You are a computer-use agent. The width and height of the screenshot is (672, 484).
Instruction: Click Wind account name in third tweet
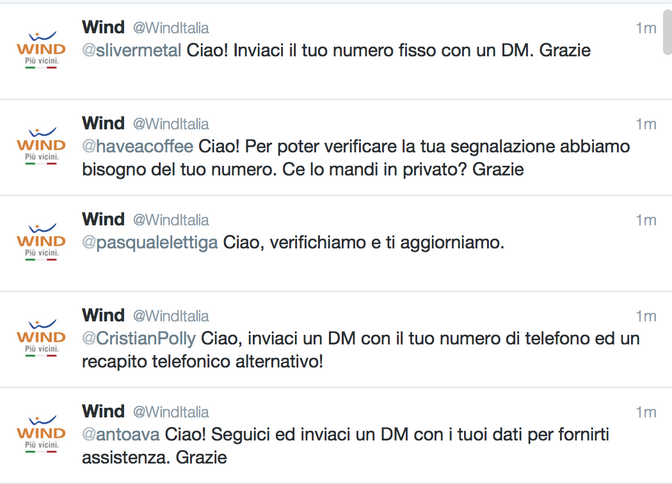pyautogui.click(x=103, y=219)
